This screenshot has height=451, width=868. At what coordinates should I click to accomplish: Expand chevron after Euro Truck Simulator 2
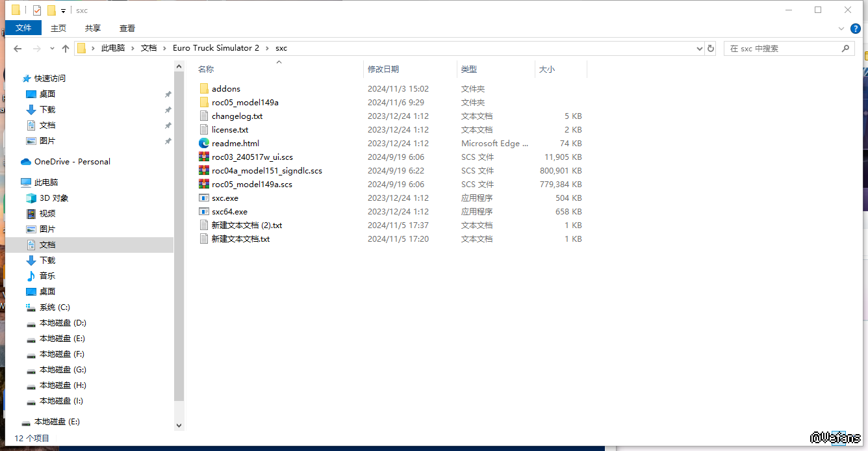[267, 48]
